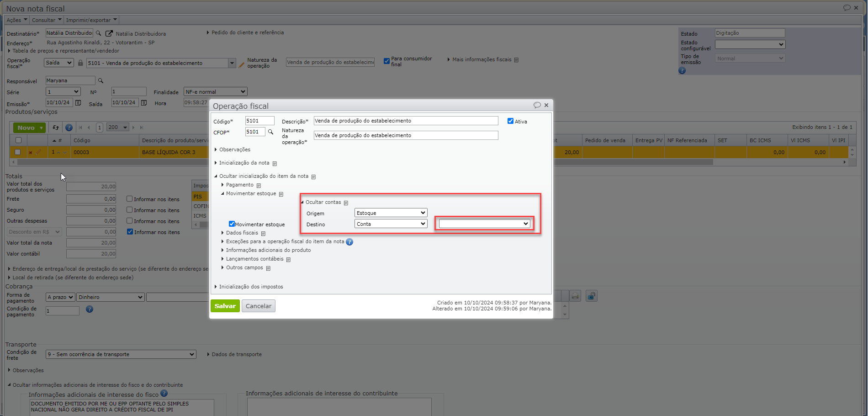
Task: Expand the Dados fiscais section
Action: [x=240, y=233]
